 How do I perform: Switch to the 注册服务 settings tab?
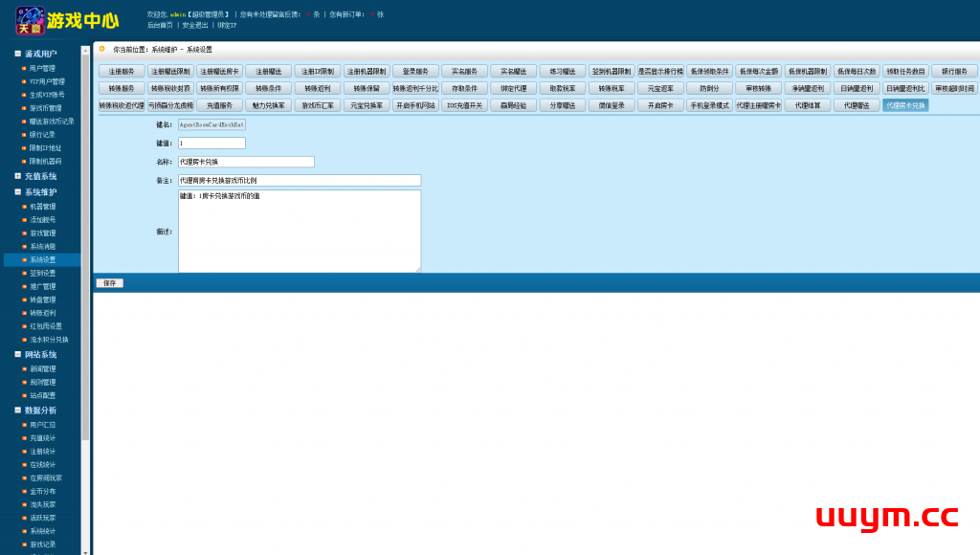[122, 72]
